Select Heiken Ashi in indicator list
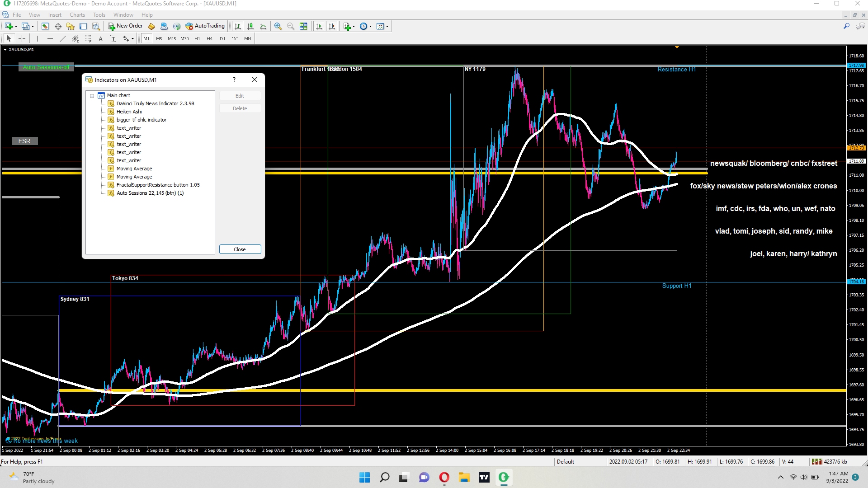This screenshot has height=488, width=868. (129, 112)
